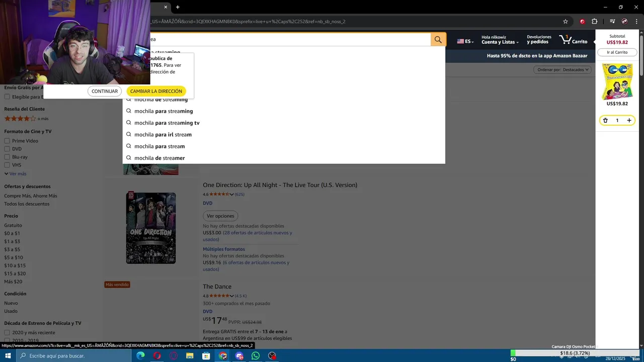
Task: Open Chrome media control icon
Action: click(x=612, y=22)
